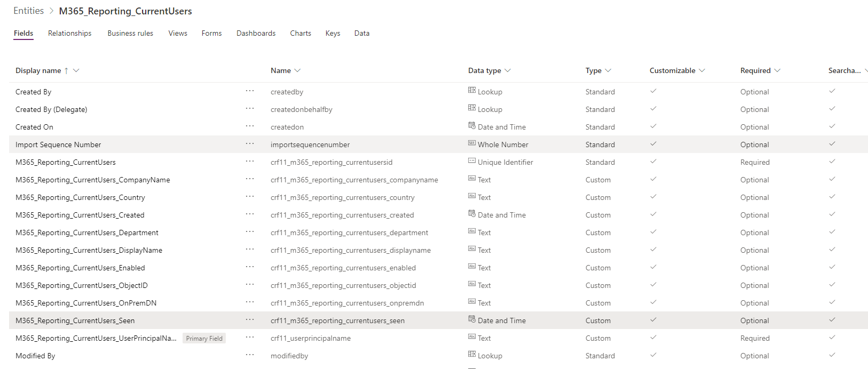Switch to the Views tab
Image resolution: width=868 pixels, height=369 pixels.
[x=178, y=33]
